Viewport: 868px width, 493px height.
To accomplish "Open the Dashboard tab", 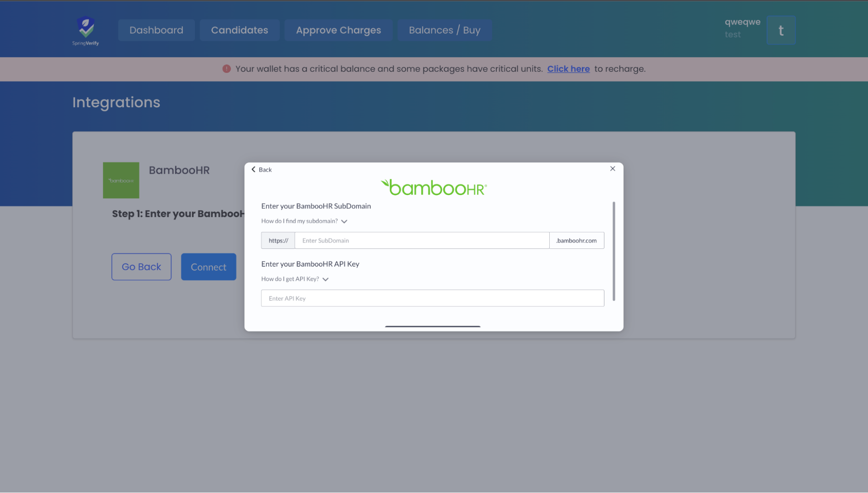I will pyautogui.click(x=156, y=30).
